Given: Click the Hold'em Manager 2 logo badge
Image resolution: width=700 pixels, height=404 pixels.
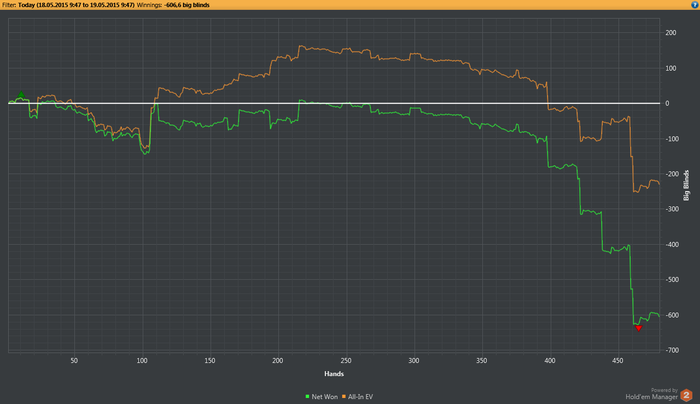Looking at the screenshot, I should tap(686, 395).
